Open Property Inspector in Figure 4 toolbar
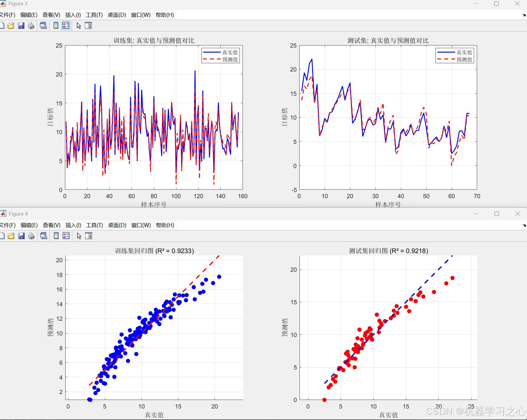The image size is (527, 420). click(89, 236)
